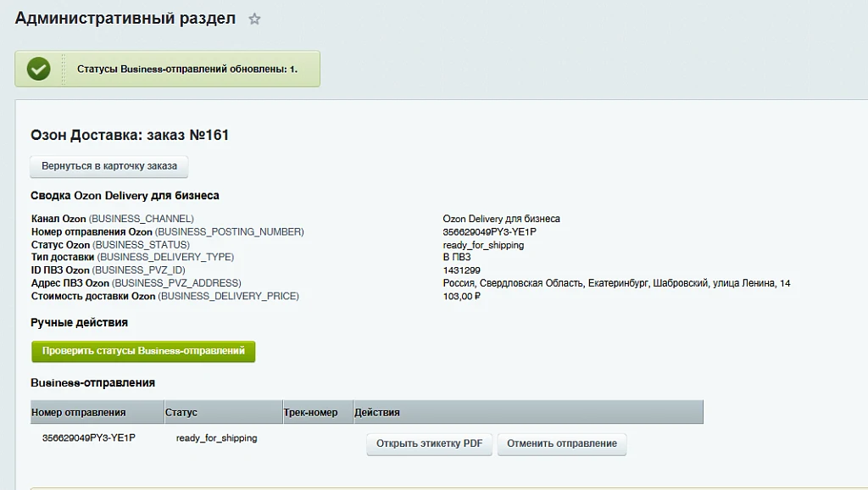Screen dimensions: 868x490
Task: Click 'Адрес ПВЗ Ozon' field label
Action: point(70,283)
